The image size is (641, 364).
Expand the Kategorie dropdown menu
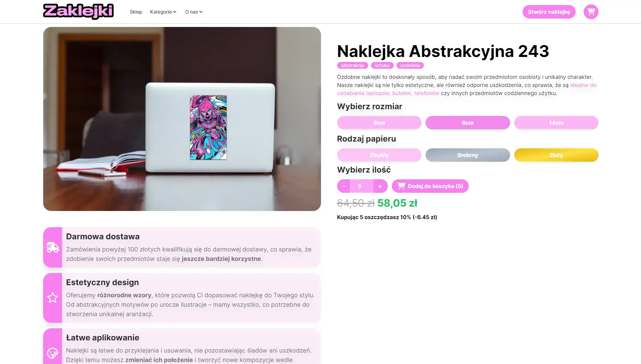point(163,12)
